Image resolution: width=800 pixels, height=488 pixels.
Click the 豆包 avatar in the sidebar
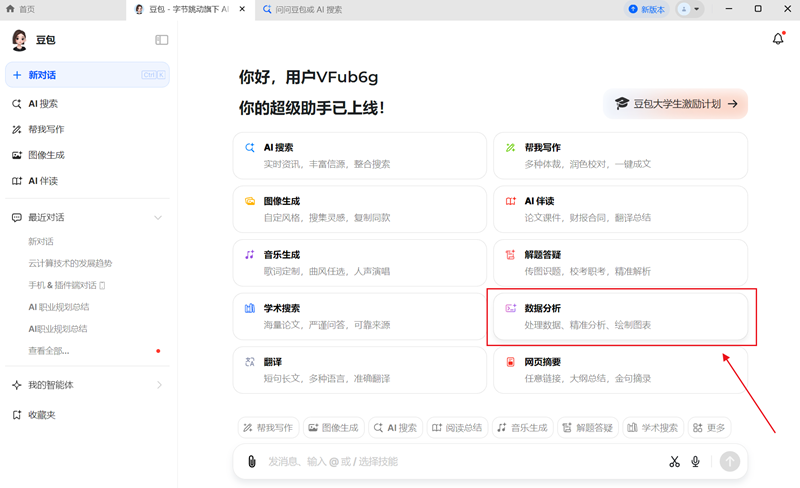19,40
